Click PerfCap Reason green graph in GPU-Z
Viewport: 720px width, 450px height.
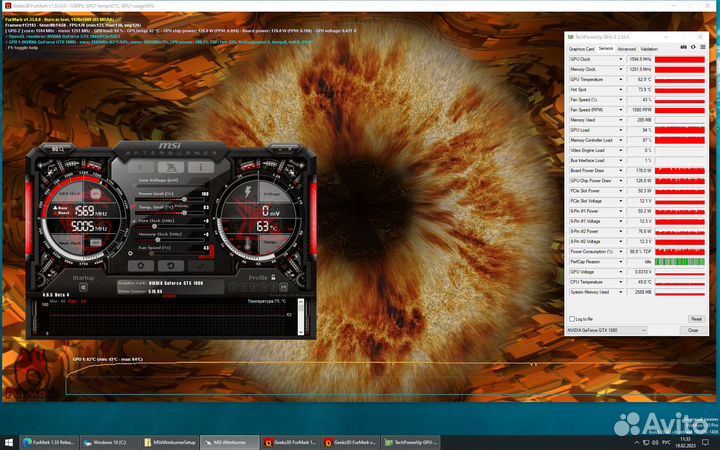pyautogui.click(x=680, y=262)
